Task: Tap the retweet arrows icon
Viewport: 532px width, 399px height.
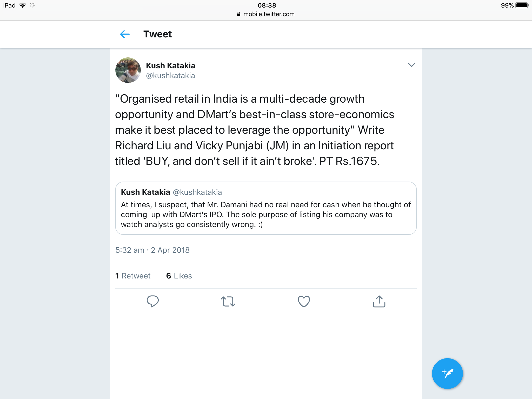Action: [228, 301]
